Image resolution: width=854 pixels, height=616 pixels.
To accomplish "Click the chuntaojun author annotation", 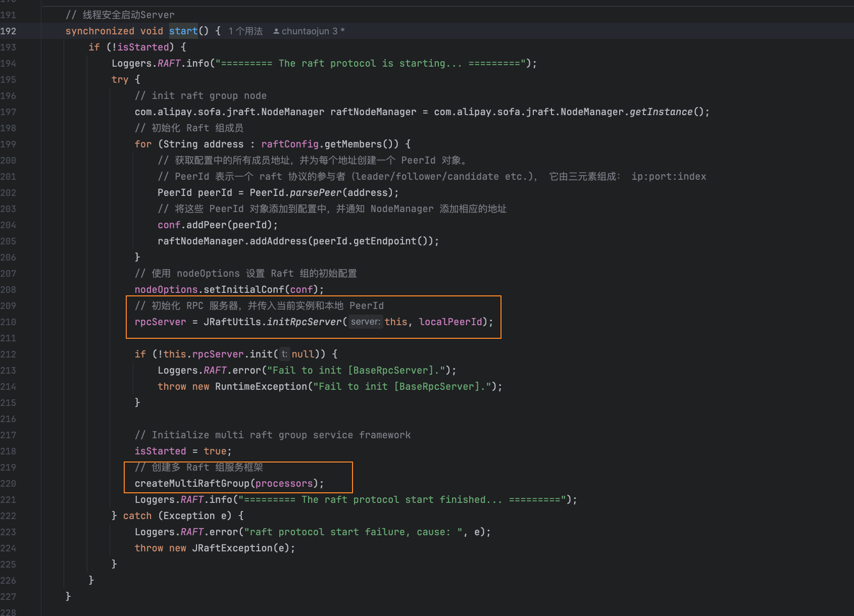I will (x=309, y=31).
